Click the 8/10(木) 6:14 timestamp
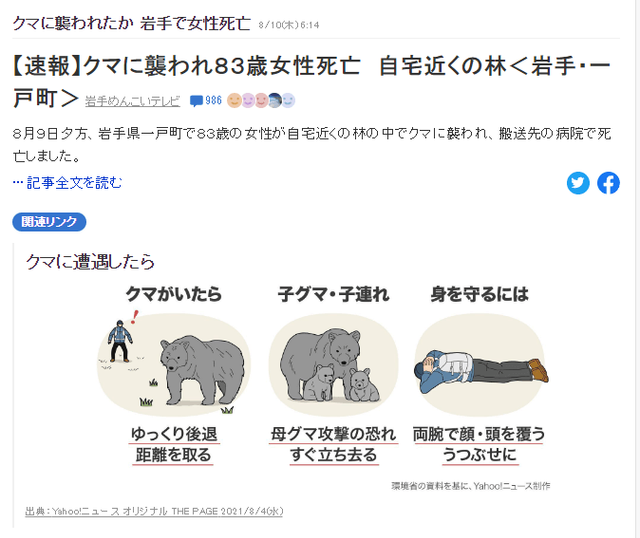The width and height of the screenshot is (640, 538). coord(289,25)
